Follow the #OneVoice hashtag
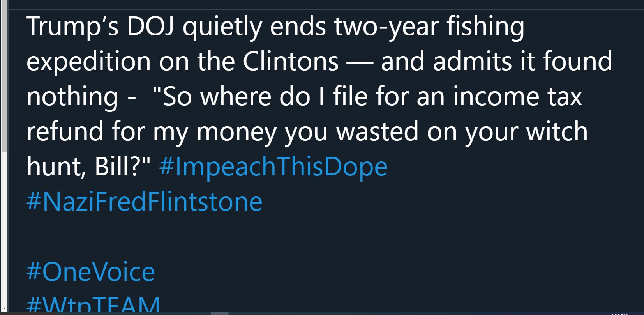Image resolution: width=644 pixels, height=315 pixels. (x=90, y=272)
